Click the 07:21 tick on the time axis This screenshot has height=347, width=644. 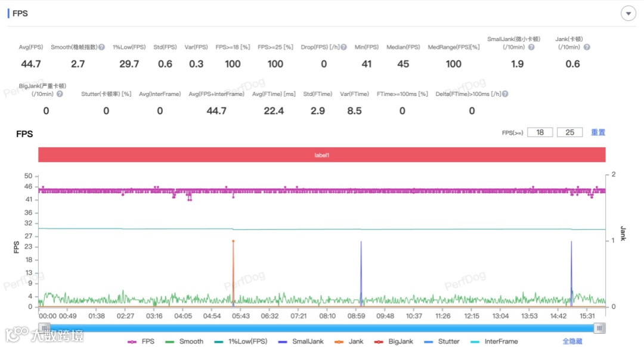tap(299, 316)
